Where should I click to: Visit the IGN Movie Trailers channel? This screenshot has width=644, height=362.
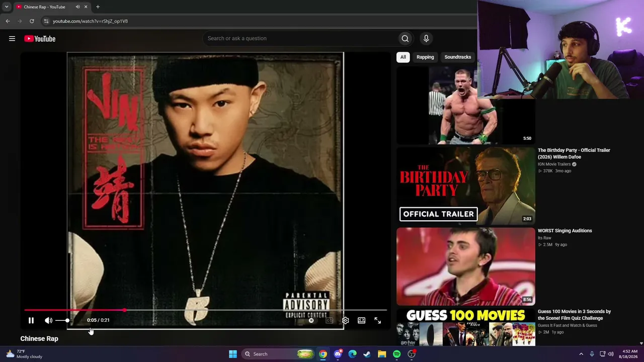pyautogui.click(x=554, y=164)
